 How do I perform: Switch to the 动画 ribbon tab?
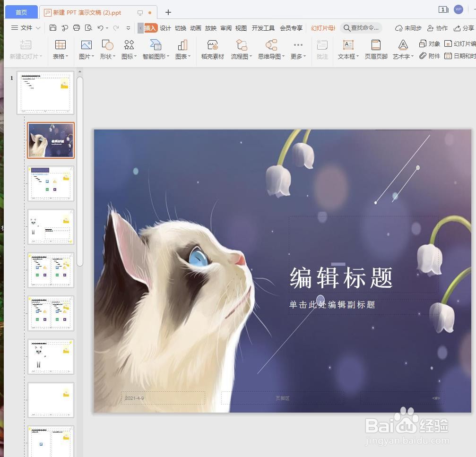click(196, 28)
